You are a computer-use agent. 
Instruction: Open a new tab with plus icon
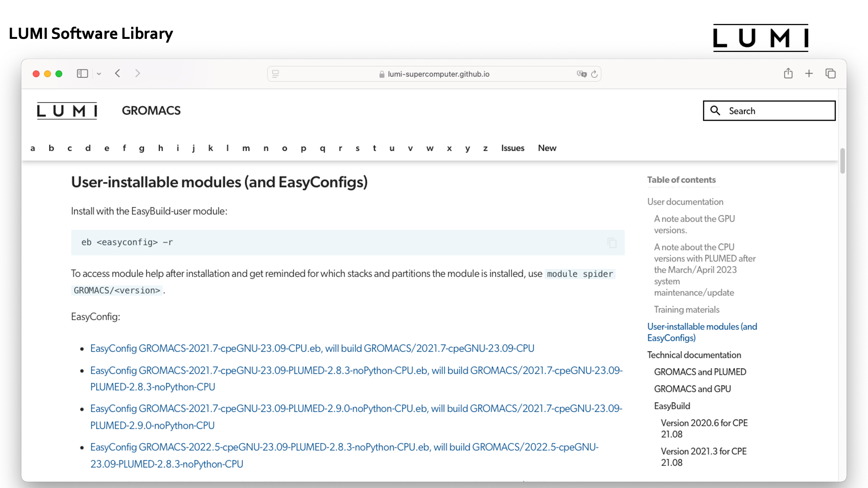pos(809,73)
